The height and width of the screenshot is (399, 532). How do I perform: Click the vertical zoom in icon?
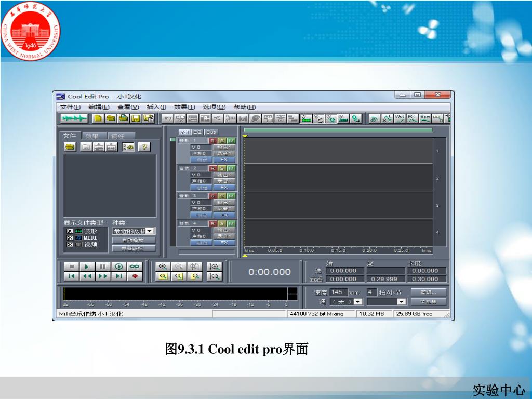point(215,267)
